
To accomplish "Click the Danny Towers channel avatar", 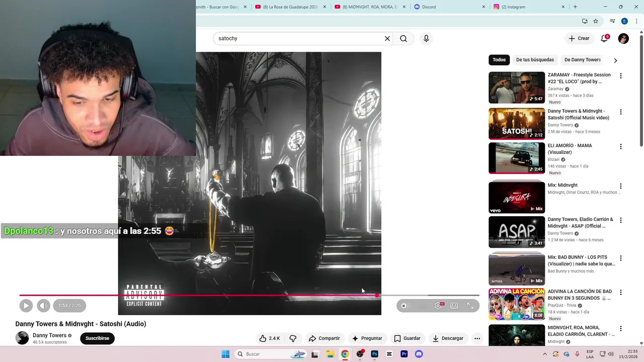I will [22, 338].
